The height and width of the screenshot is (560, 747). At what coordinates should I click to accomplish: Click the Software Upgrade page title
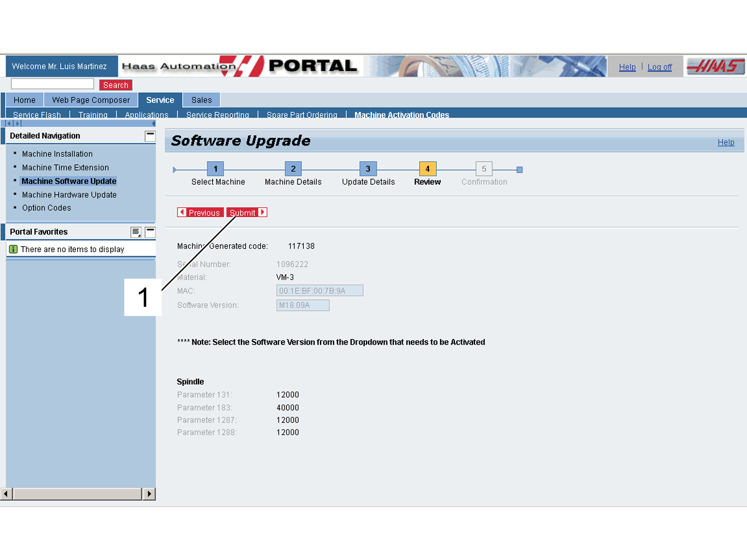coord(241,141)
